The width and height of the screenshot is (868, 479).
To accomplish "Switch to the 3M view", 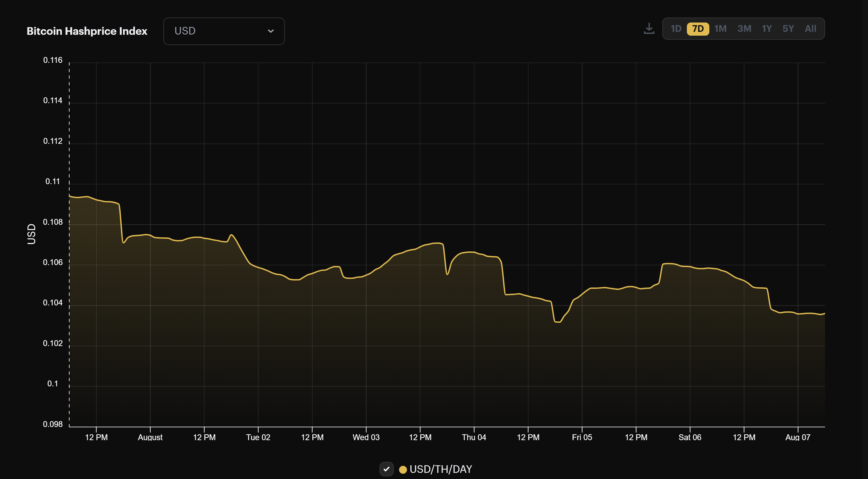I will [744, 29].
